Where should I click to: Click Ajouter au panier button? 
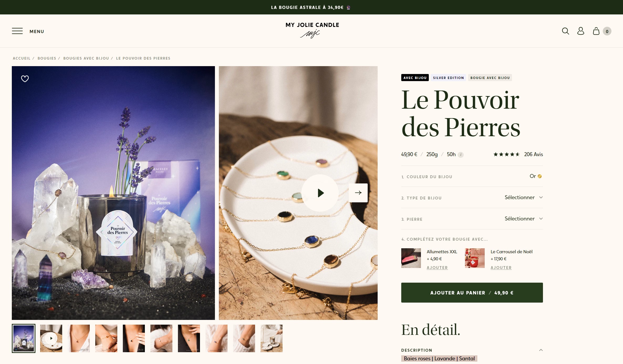coord(472,293)
